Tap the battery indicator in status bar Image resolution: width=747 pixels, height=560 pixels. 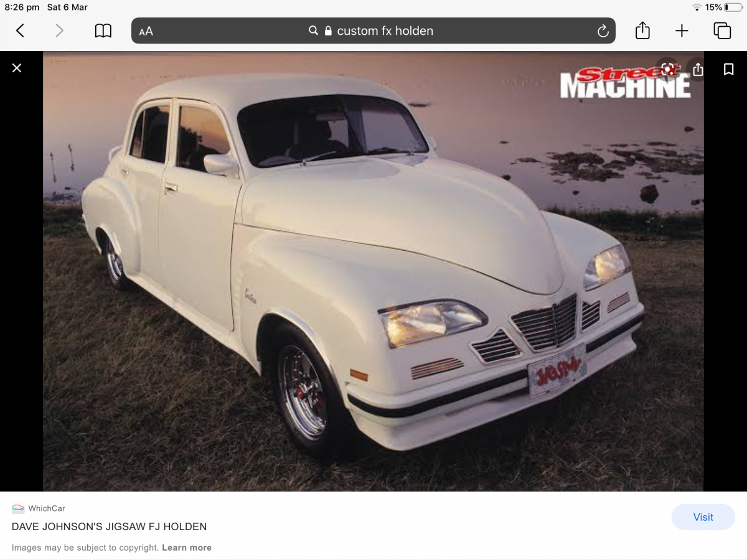point(733,7)
